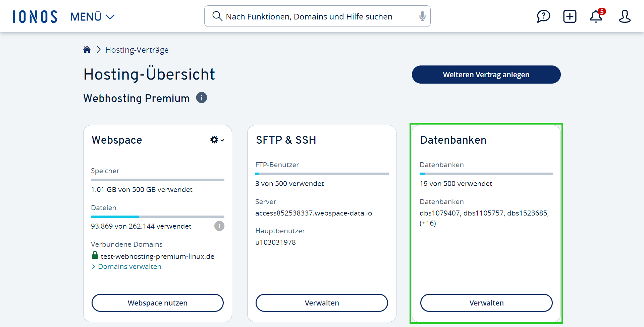
Task: Click the Datenbanken card title
Action: (x=453, y=140)
